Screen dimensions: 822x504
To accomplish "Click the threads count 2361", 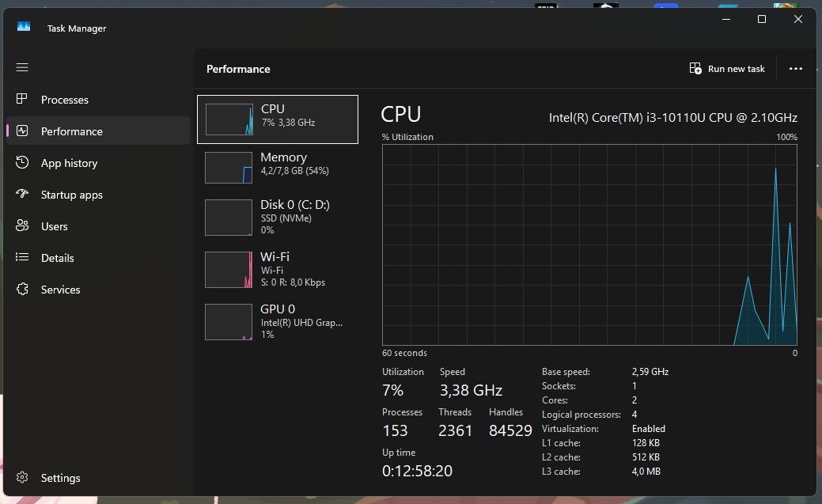I will click(x=455, y=430).
